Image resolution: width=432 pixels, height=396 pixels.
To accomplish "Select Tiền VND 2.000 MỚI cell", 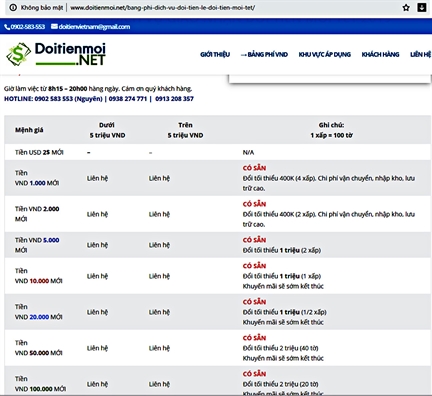I will (37, 214).
